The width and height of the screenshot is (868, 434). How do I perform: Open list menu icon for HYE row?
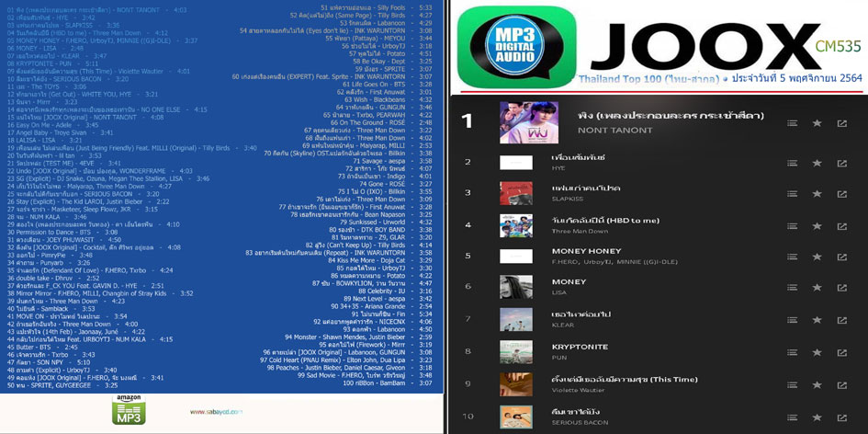[792, 163]
